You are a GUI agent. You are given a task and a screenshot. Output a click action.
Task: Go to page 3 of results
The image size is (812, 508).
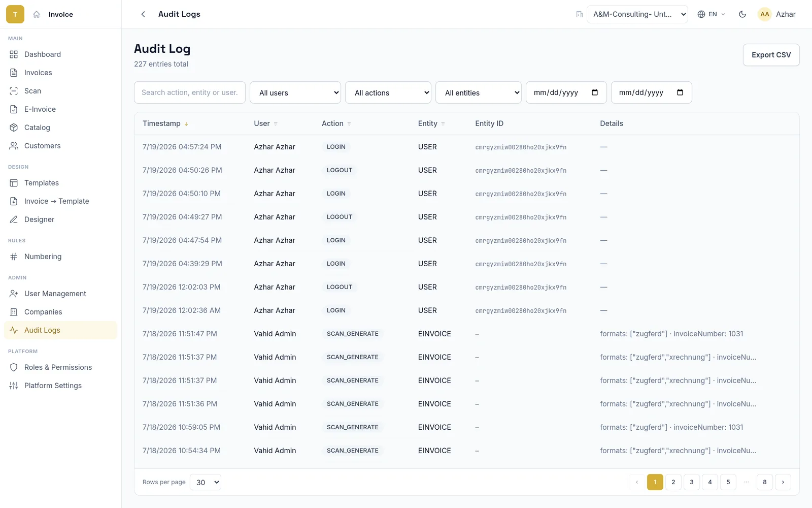pos(692,482)
